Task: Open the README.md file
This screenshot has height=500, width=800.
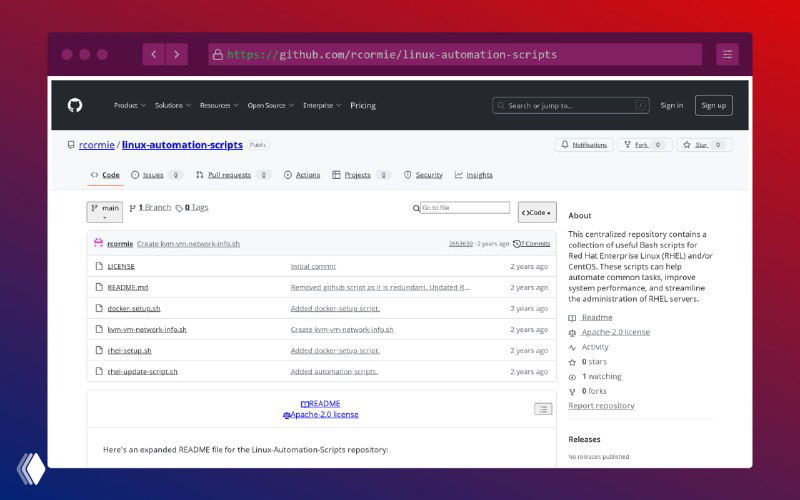Action: [128, 287]
